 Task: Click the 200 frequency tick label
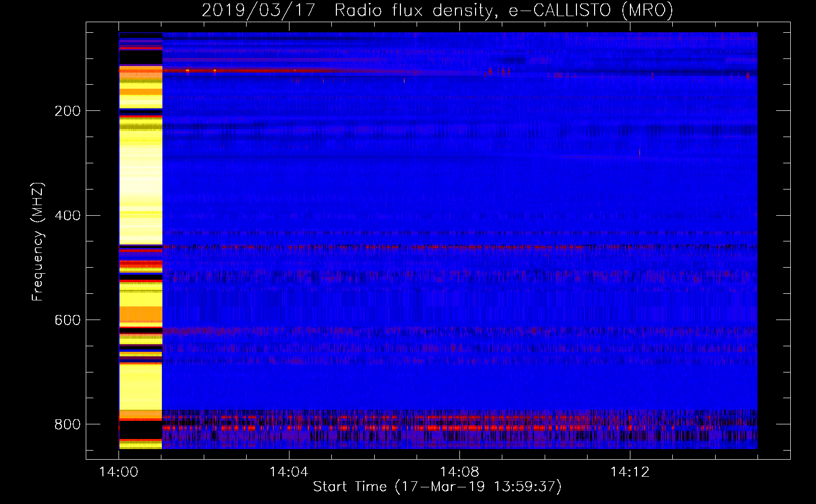(x=68, y=111)
